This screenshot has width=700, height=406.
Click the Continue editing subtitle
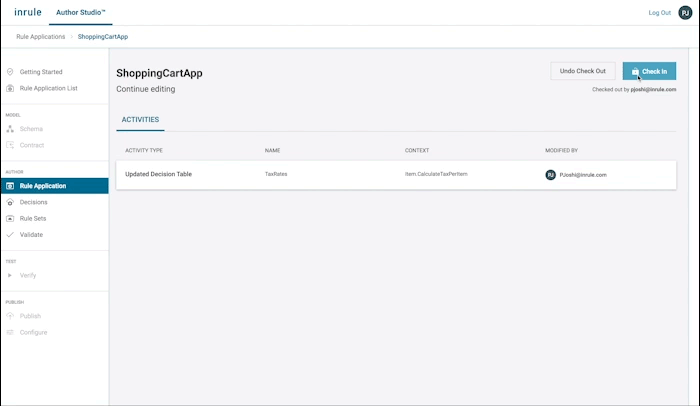pos(146,89)
